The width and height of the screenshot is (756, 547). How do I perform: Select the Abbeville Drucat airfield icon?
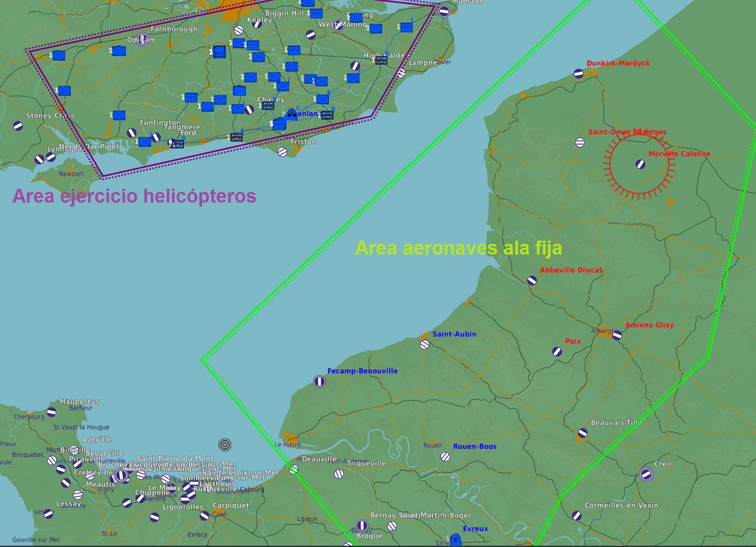click(532, 280)
